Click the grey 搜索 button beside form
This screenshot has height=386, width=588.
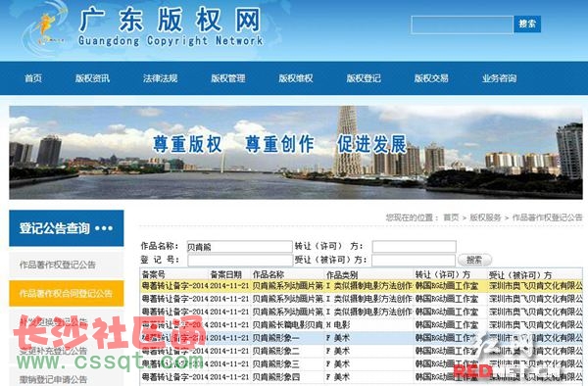(474, 260)
